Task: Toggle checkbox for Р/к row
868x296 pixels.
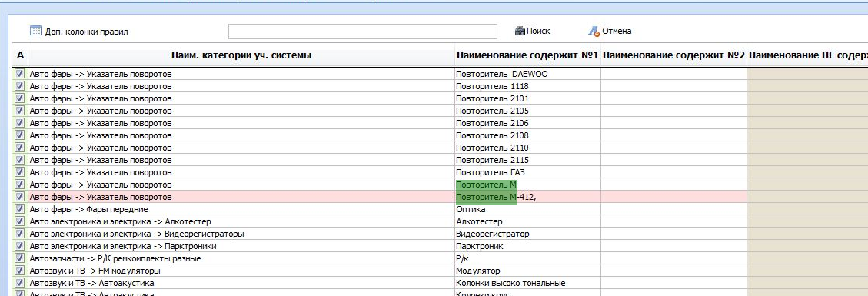Action: [19, 258]
